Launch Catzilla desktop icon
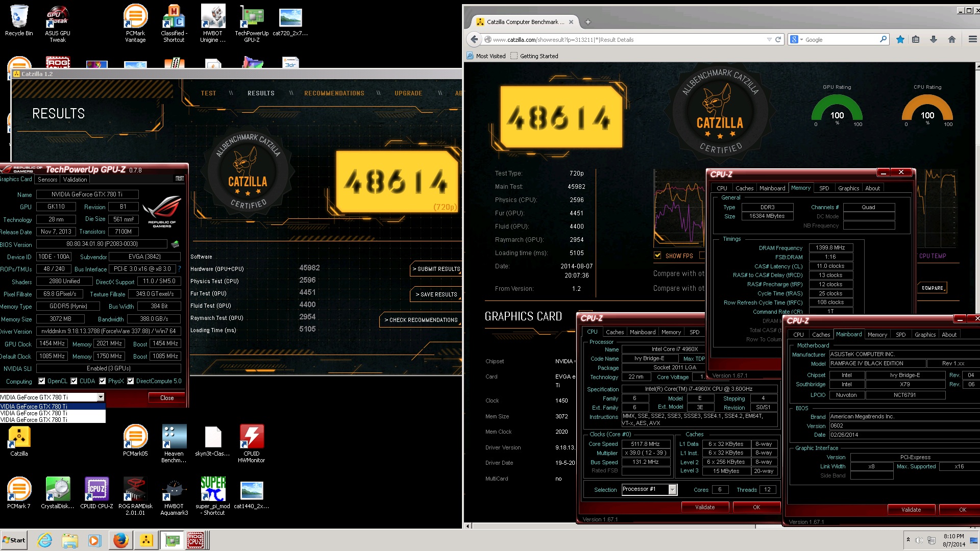 (x=19, y=441)
